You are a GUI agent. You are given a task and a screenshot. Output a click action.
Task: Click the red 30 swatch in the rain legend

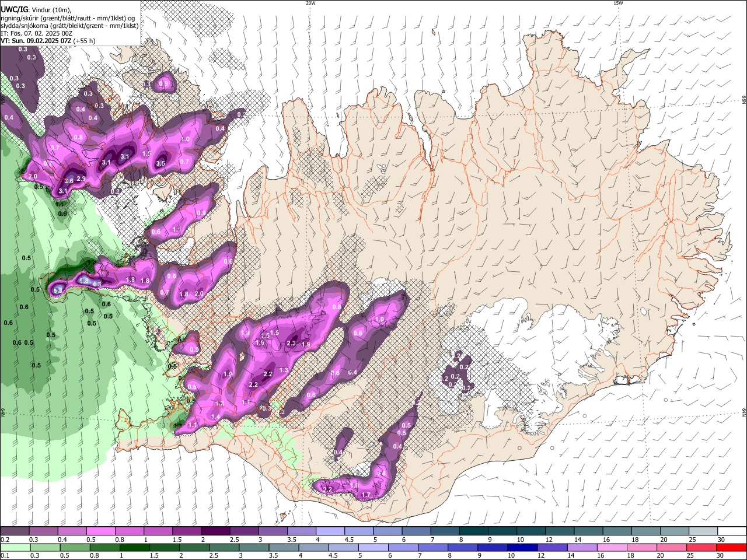pyautogui.click(x=732, y=547)
